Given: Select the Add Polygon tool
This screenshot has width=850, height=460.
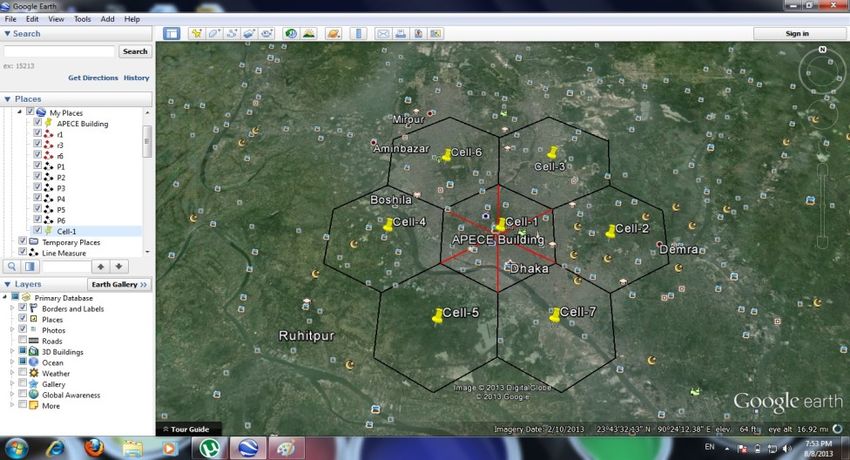Looking at the screenshot, I should pos(214,34).
